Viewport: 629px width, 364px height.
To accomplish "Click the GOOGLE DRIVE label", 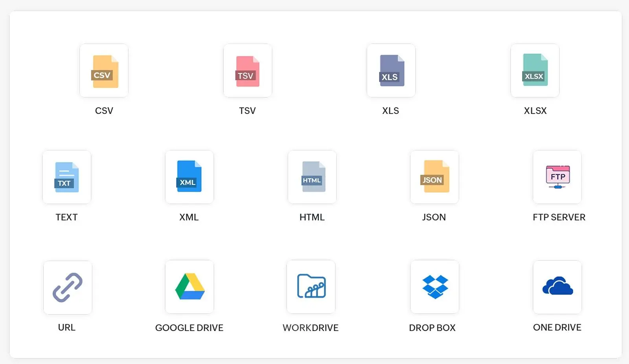I will [x=189, y=328].
